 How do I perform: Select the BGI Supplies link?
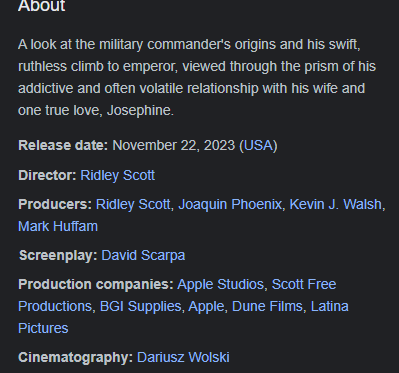pyautogui.click(x=140, y=306)
